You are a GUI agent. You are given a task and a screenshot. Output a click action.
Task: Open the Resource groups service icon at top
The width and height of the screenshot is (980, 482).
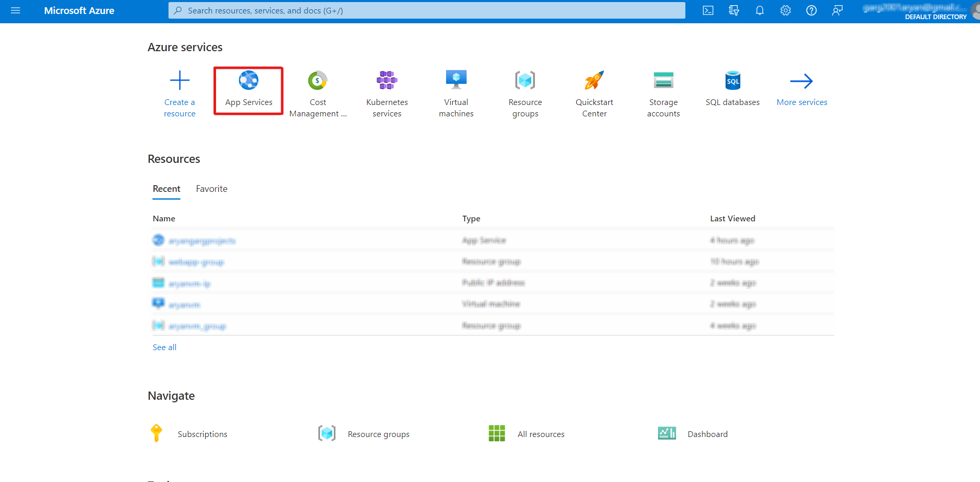pos(525,80)
